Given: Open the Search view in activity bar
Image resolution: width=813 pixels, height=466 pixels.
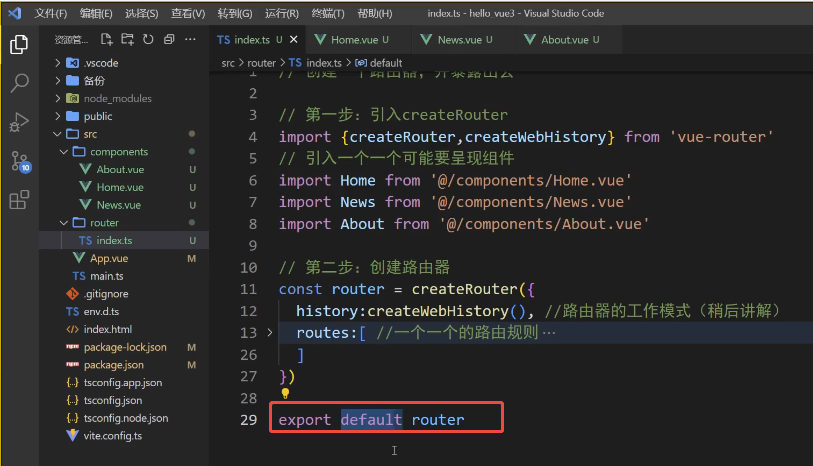Looking at the screenshot, I should click(x=19, y=83).
